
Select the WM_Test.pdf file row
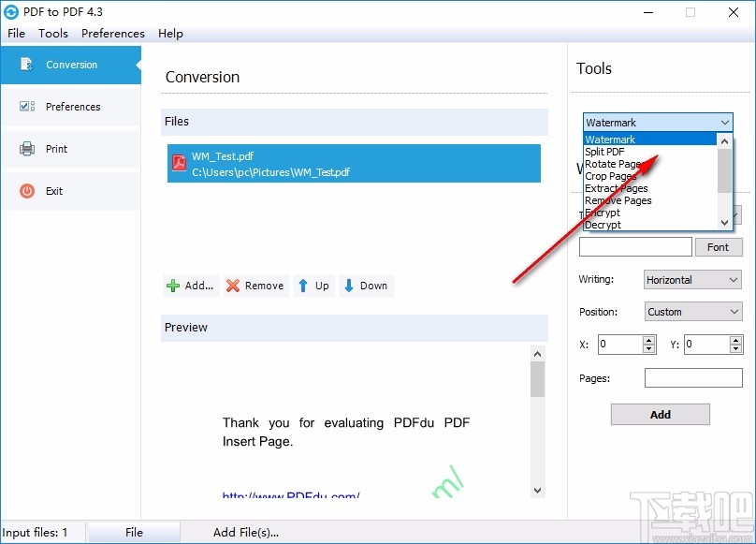coord(354,164)
